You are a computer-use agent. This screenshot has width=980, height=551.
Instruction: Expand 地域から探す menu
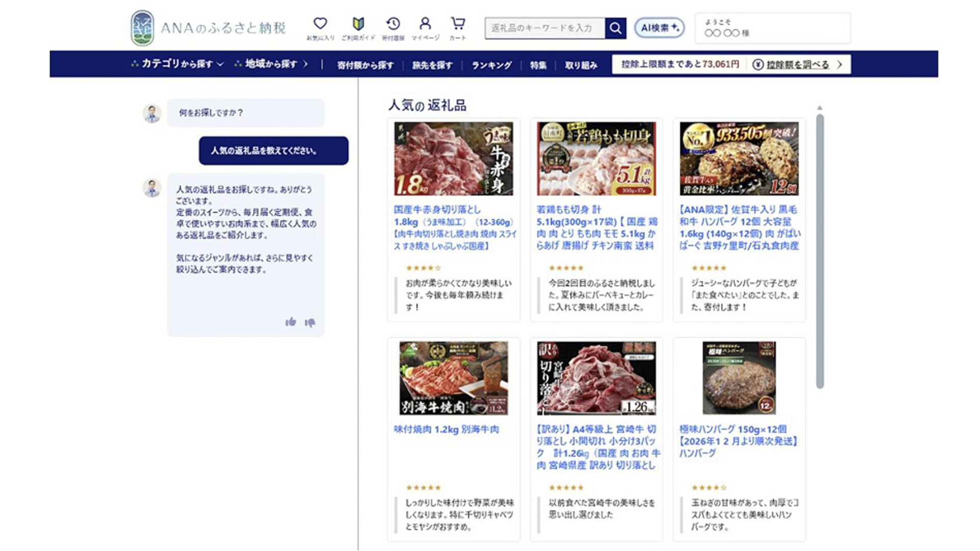pos(271,64)
